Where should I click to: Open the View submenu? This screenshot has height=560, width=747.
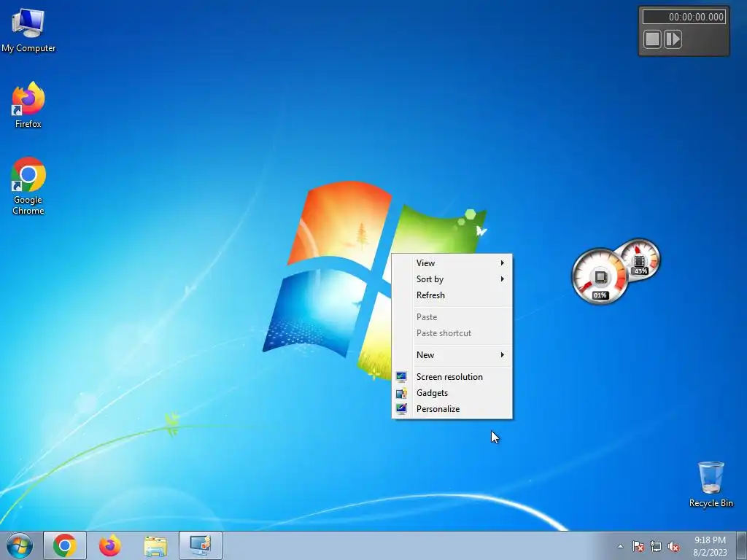pyautogui.click(x=452, y=262)
